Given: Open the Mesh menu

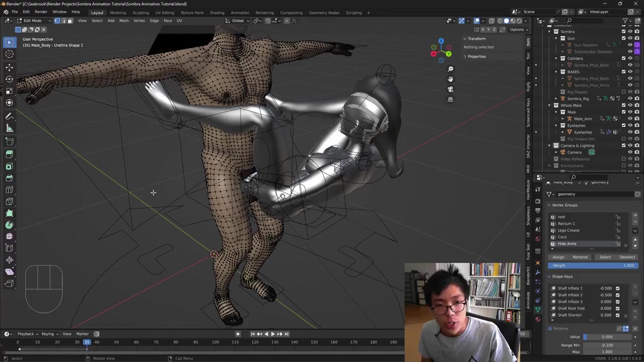Looking at the screenshot, I should [x=124, y=21].
